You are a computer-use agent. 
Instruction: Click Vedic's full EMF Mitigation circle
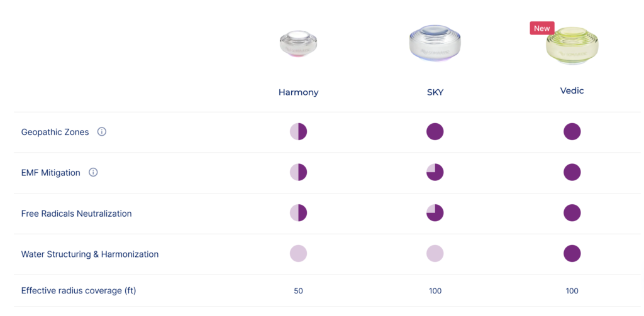572,172
